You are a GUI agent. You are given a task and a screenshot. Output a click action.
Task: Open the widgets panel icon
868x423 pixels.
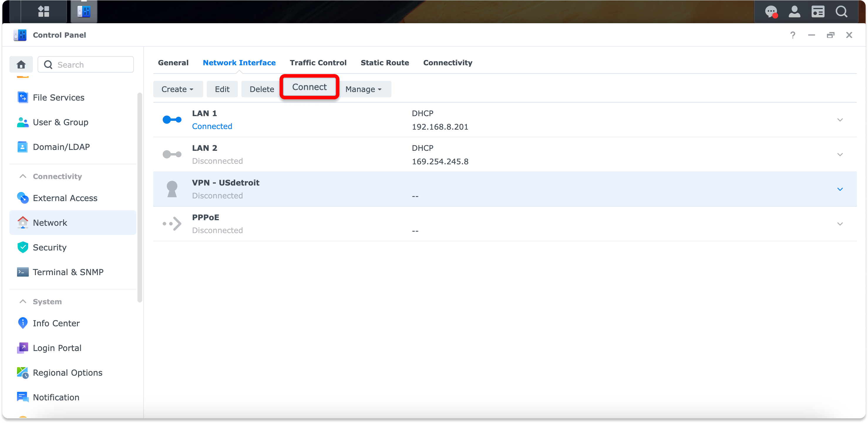pyautogui.click(x=818, y=11)
